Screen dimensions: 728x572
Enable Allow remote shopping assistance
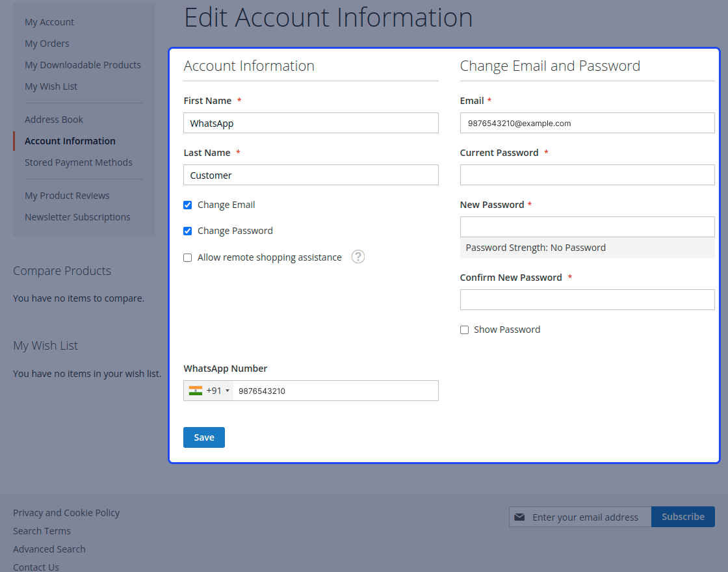pyautogui.click(x=188, y=257)
